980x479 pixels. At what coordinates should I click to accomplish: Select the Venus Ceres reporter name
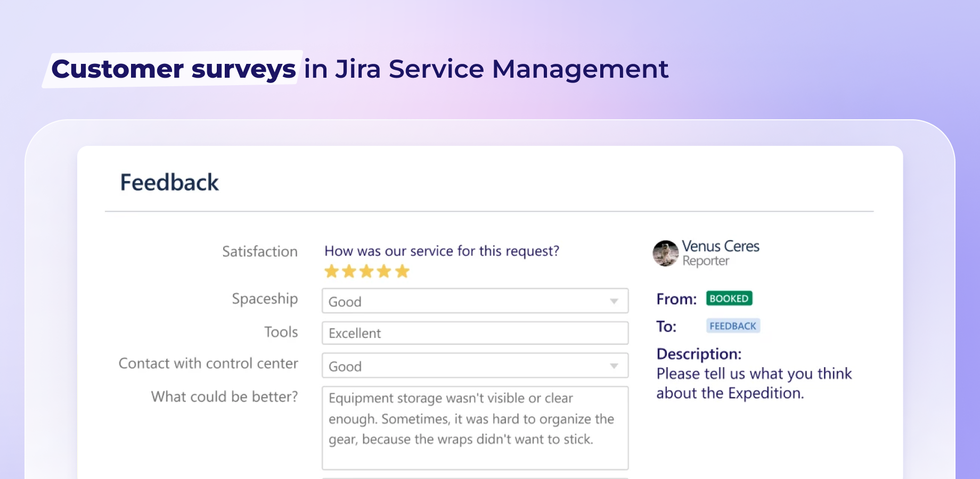click(721, 246)
